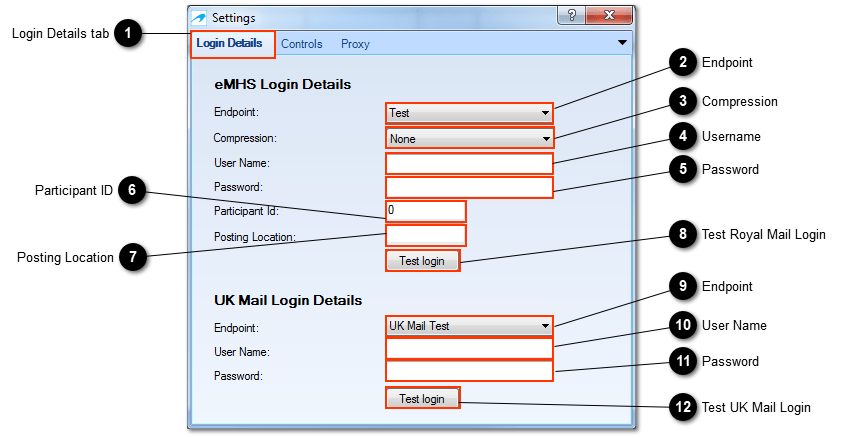Click Test login under UK Mail Login Details
This screenshot has width=842, height=438.
(x=423, y=398)
